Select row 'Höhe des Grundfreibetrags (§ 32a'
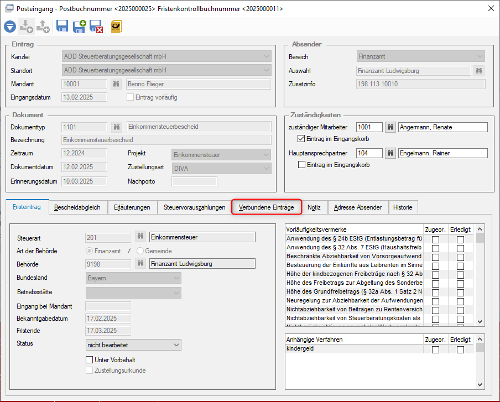This screenshot has width=500, height=402. 379,292
